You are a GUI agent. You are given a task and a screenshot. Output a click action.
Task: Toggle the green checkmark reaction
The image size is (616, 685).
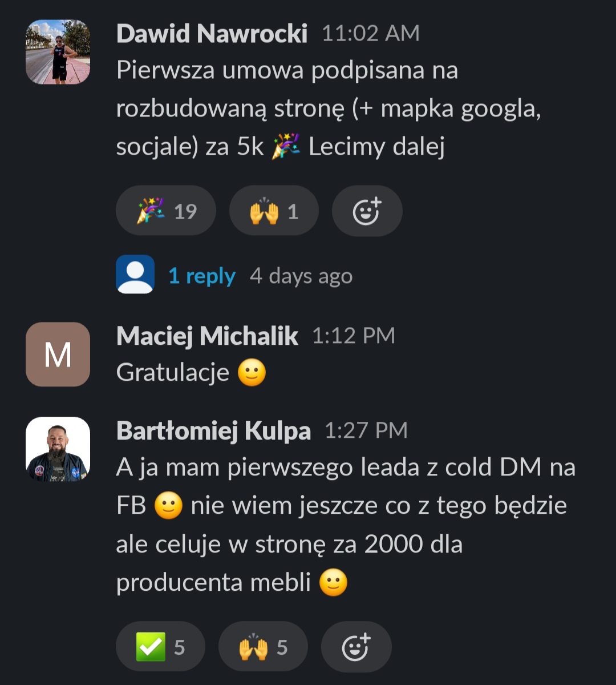[160, 647]
